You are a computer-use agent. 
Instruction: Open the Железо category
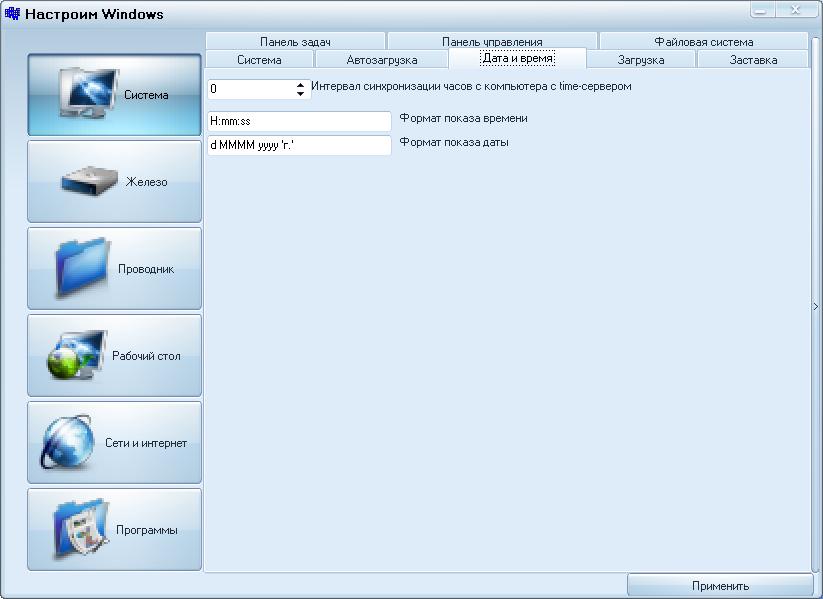(x=114, y=182)
